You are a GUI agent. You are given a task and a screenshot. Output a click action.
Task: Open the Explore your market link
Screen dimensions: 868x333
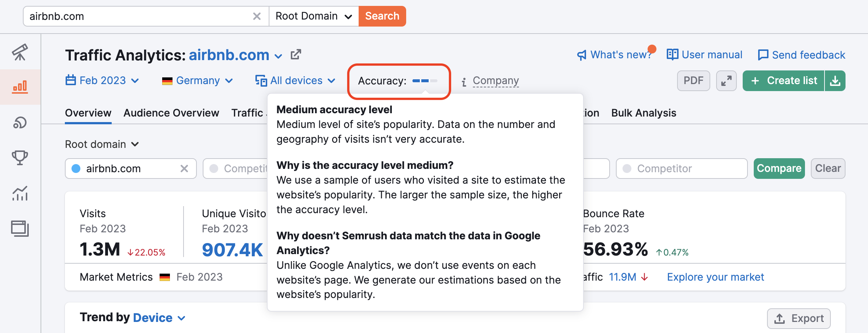pyautogui.click(x=715, y=277)
